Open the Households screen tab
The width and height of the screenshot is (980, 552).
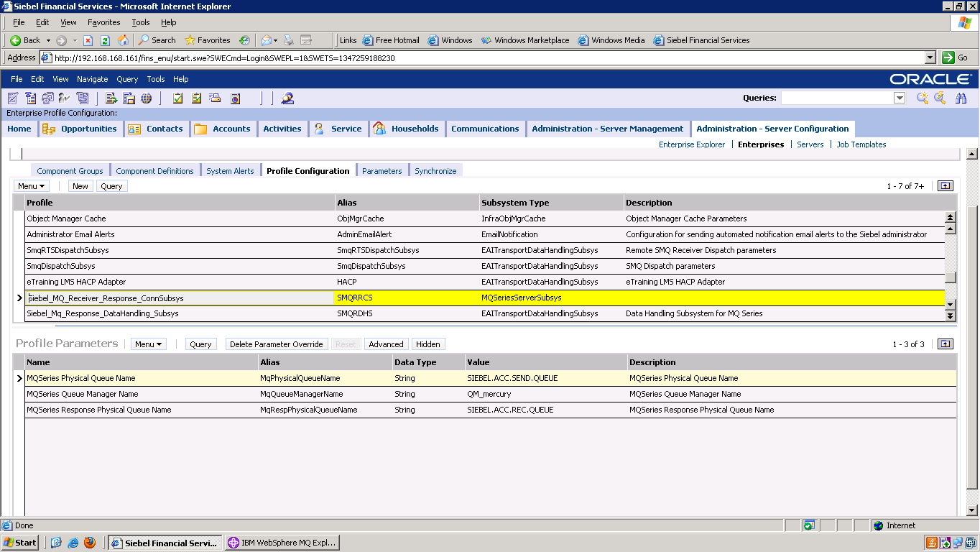point(406,129)
